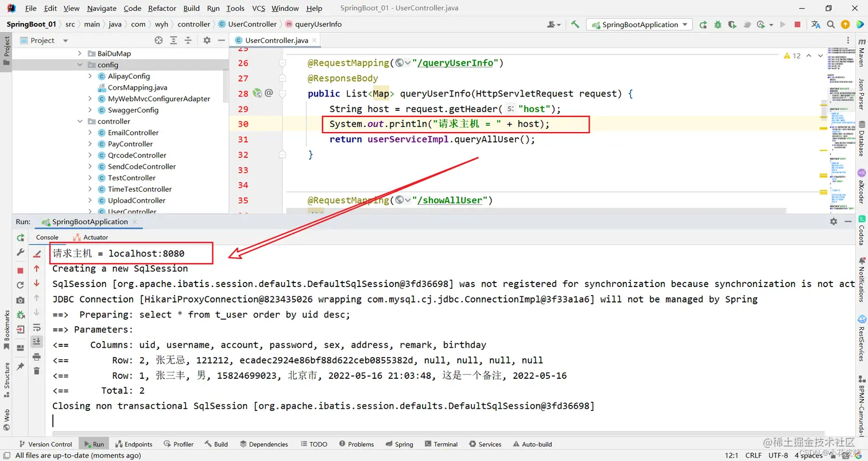Click the queryUserInfo breadcrumb

313,24
